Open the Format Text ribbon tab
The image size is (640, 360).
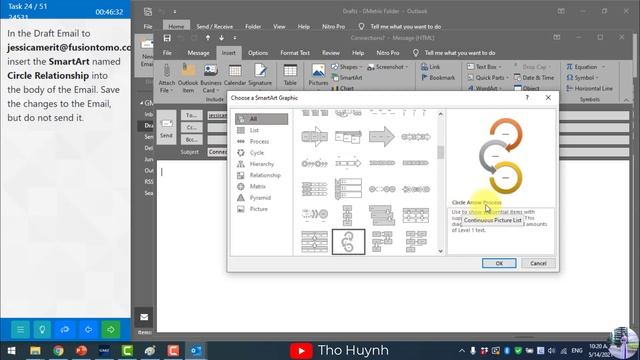pyautogui.click(x=295, y=53)
